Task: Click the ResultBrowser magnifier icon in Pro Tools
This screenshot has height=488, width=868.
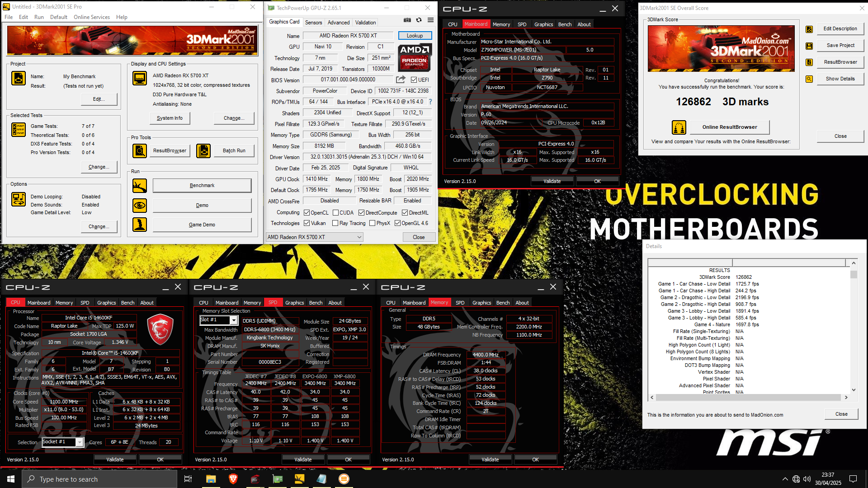Action: click(x=140, y=150)
